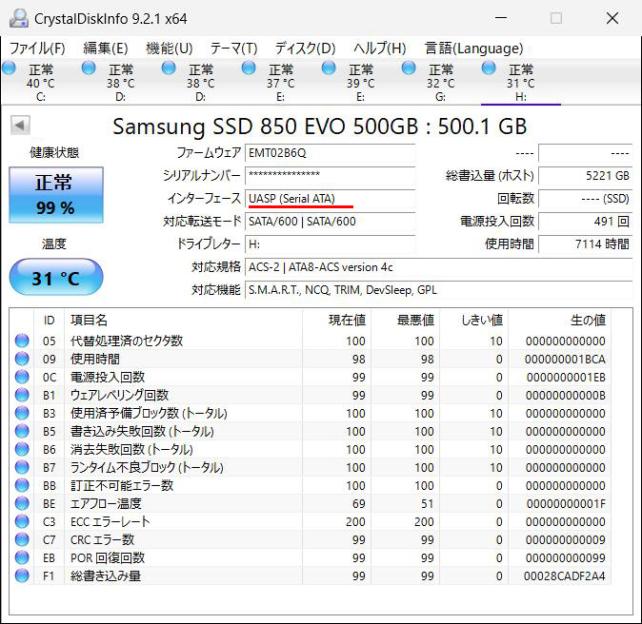The image size is (642, 624).
Task: Click the CrystalDiskInfo app icon in title bar
Action: [18, 18]
